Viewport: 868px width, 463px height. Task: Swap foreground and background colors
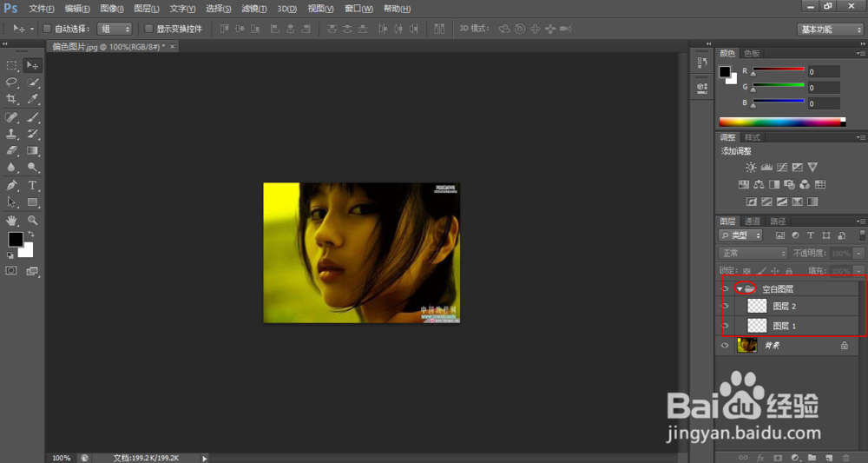pyautogui.click(x=31, y=235)
